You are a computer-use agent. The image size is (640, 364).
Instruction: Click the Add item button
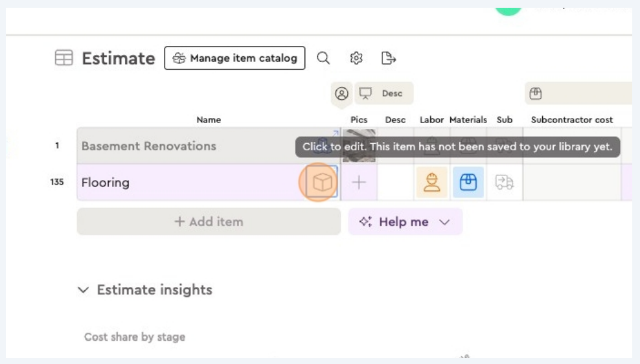(x=209, y=222)
